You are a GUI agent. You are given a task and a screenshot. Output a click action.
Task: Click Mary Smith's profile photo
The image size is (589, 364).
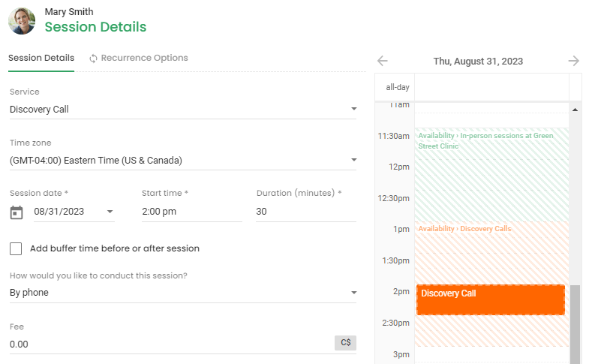point(22,21)
